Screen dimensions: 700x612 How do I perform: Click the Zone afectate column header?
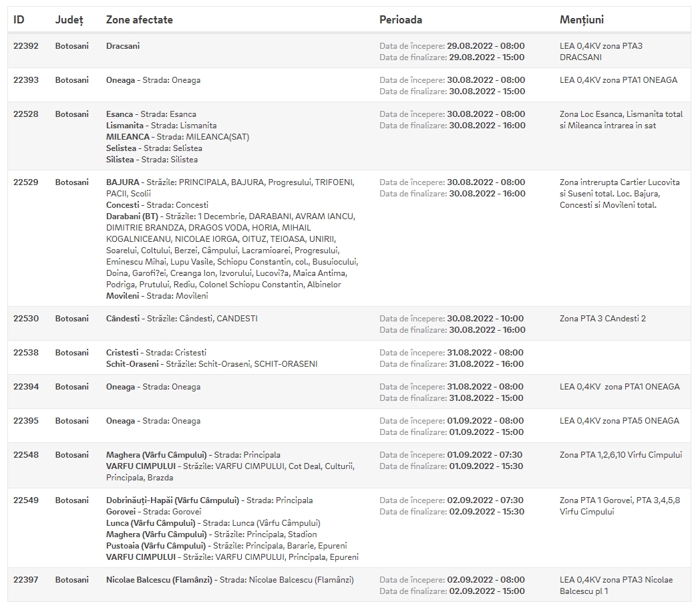(140, 19)
